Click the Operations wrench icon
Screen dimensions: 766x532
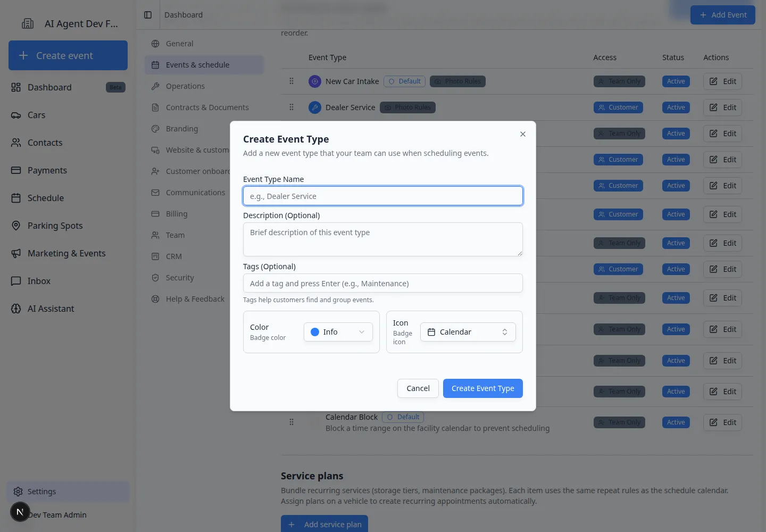tap(155, 86)
